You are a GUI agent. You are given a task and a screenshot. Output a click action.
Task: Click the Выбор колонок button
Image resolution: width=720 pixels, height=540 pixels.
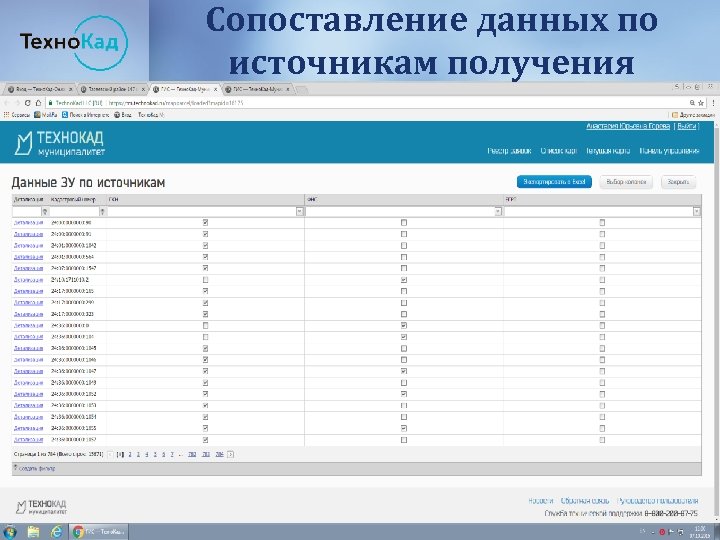(626, 182)
